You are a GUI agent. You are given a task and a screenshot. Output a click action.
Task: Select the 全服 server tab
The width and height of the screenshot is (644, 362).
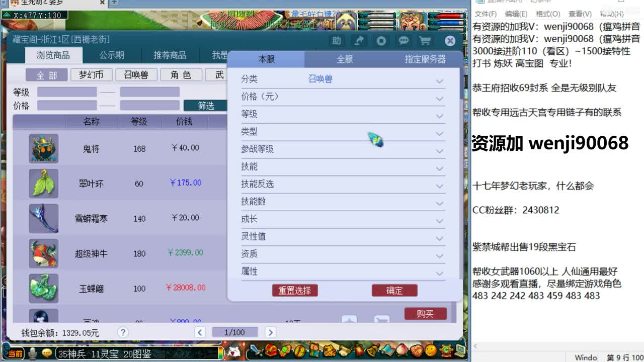pyautogui.click(x=345, y=59)
